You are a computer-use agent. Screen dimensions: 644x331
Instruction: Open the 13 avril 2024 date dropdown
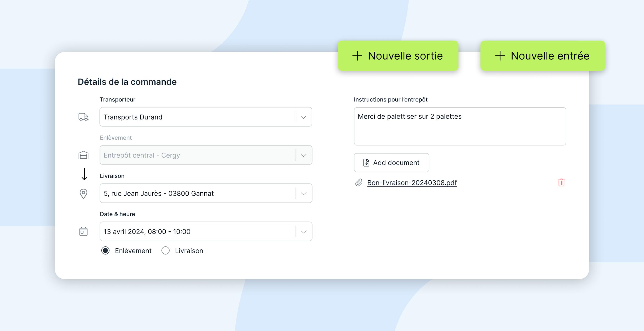click(x=303, y=232)
